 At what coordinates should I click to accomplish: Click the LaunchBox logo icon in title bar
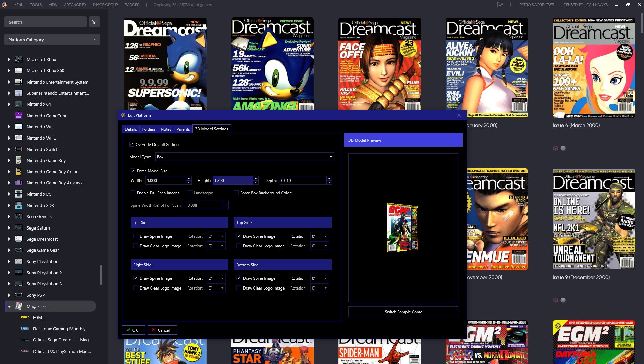(4, 5)
